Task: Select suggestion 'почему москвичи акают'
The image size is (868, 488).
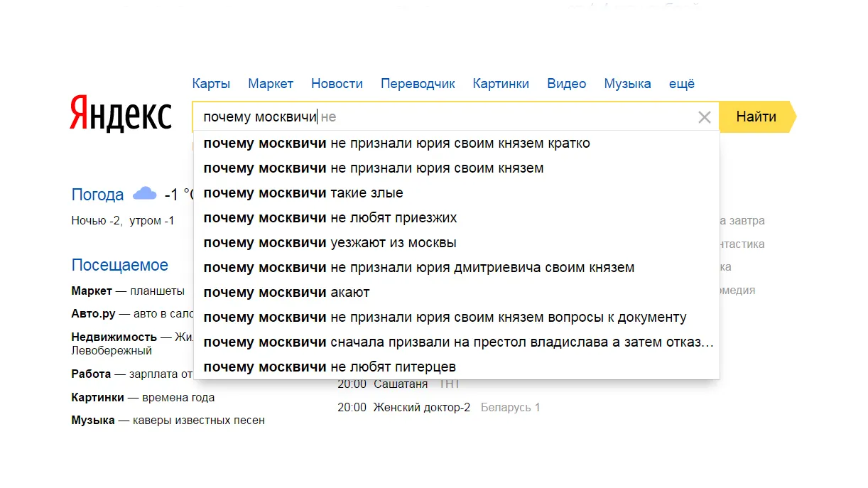Action: [x=456, y=293]
